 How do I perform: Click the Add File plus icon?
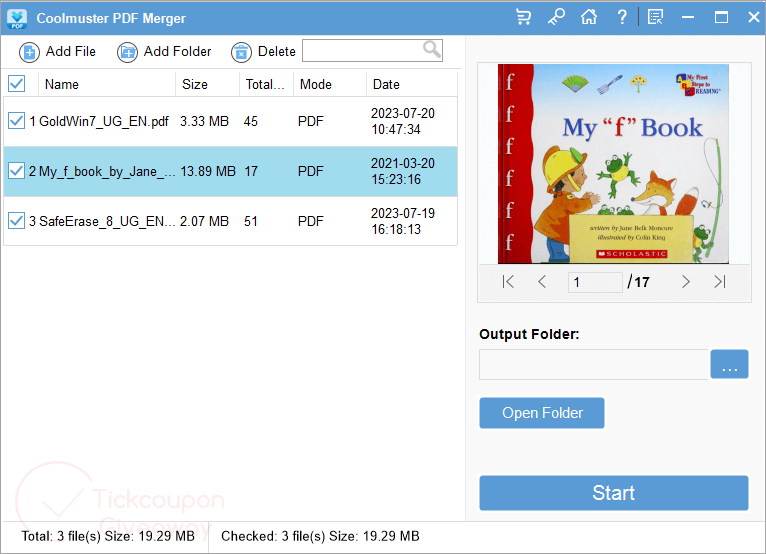[29, 52]
